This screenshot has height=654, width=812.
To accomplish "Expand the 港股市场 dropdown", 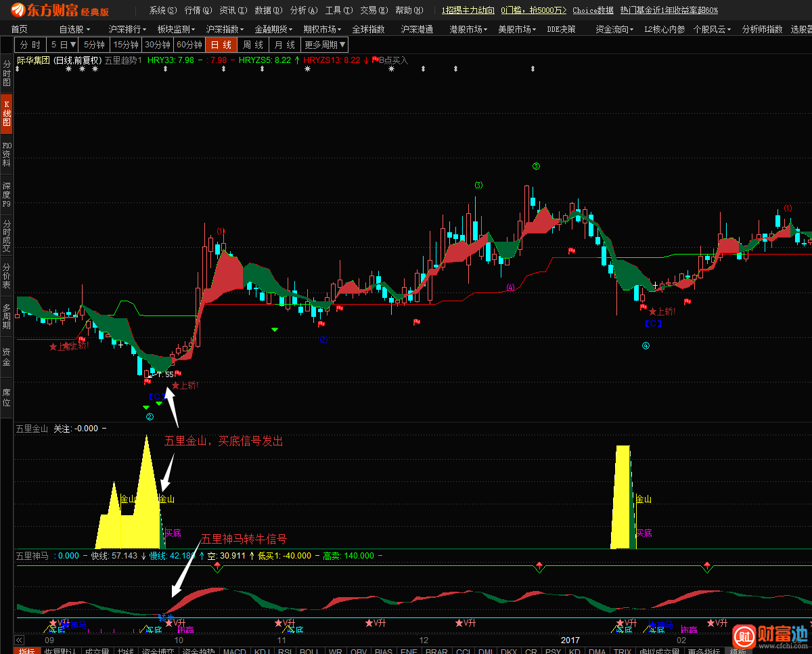I will (469, 29).
